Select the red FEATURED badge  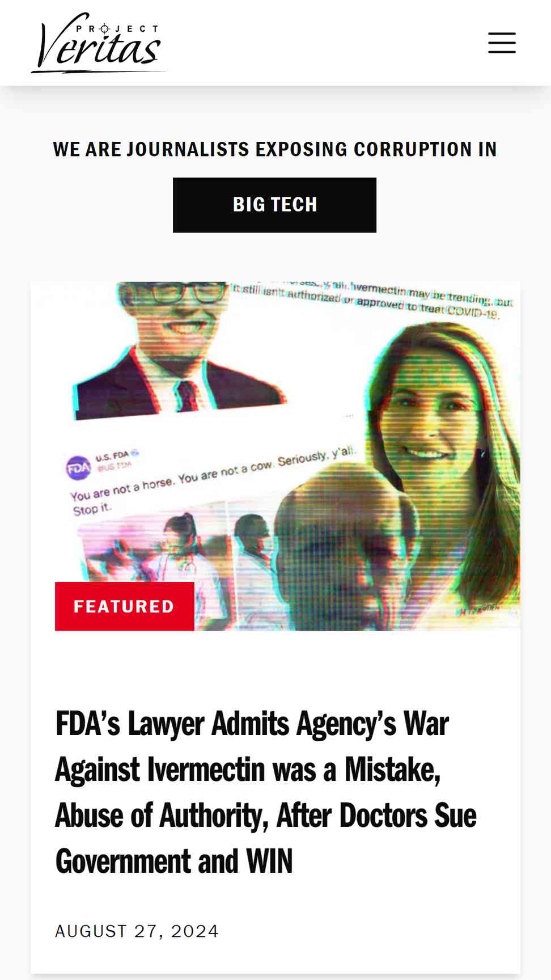coord(125,606)
